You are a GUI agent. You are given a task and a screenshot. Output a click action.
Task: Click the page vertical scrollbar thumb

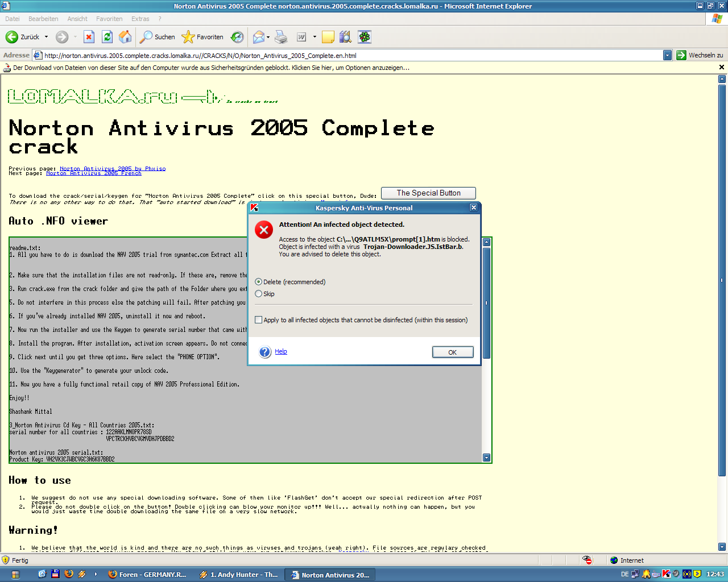tap(722, 280)
